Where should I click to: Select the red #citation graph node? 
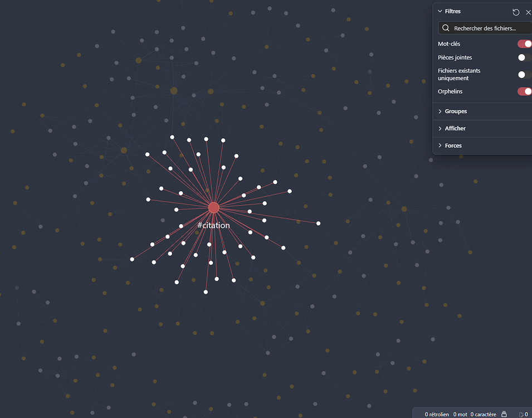[x=213, y=207]
